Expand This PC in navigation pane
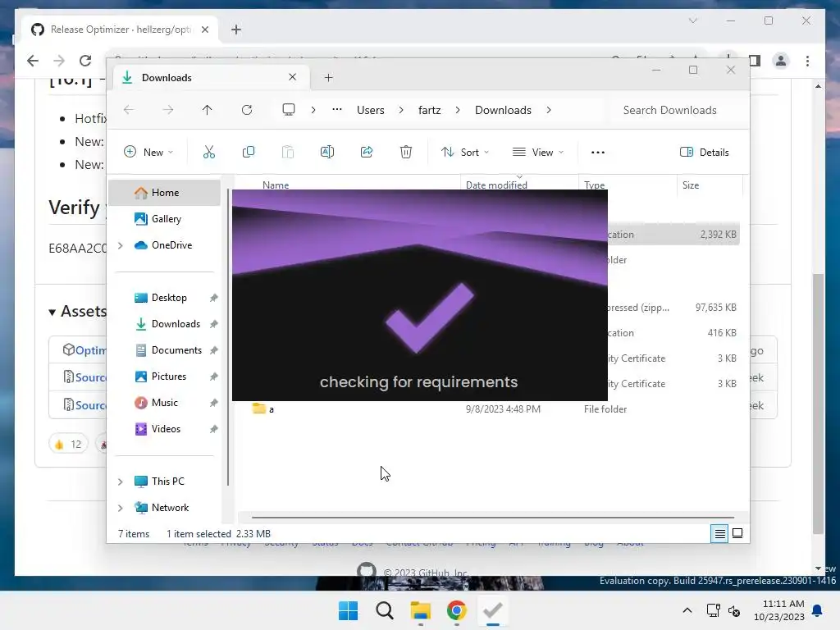The height and width of the screenshot is (630, 840). (121, 482)
